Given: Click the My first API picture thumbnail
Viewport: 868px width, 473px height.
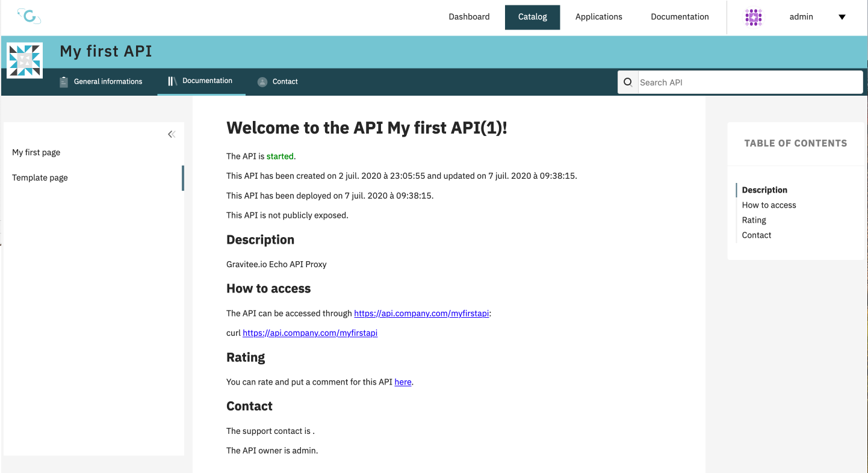Looking at the screenshot, I should click(x=25, y=60).
